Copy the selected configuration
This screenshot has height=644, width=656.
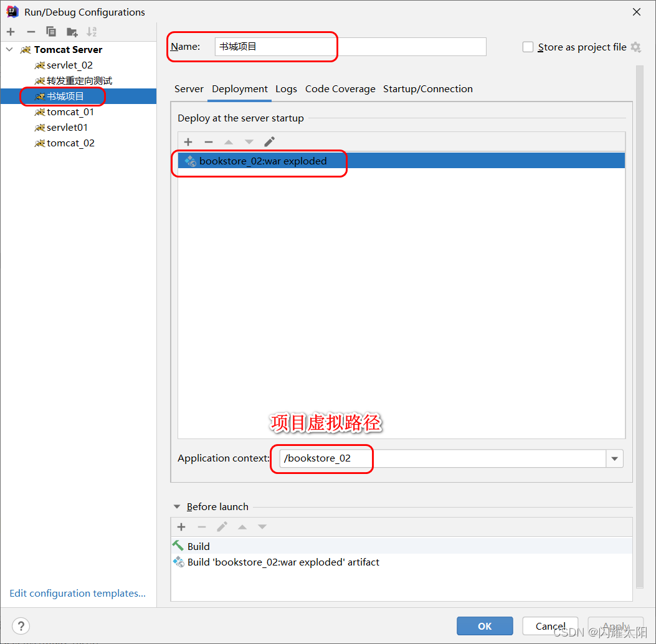tap(51, 32)
